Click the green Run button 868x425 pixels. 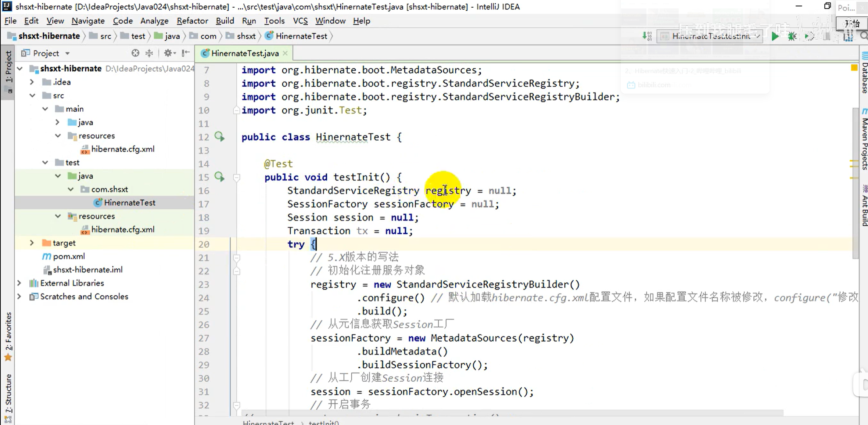775,36
